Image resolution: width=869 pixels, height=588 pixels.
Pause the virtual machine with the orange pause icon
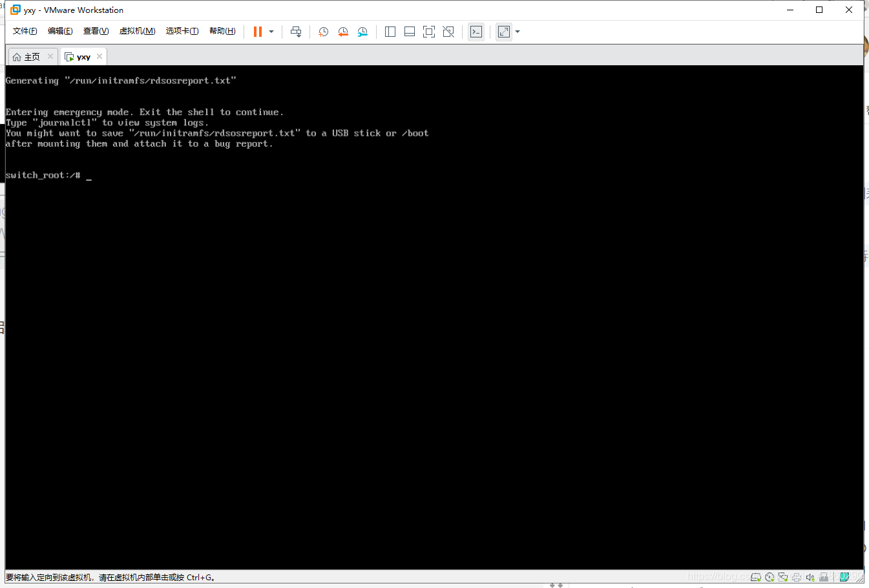258,32
